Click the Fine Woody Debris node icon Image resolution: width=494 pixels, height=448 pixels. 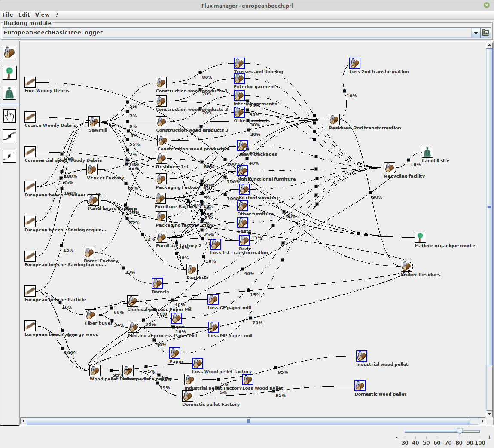coord(30,82)
